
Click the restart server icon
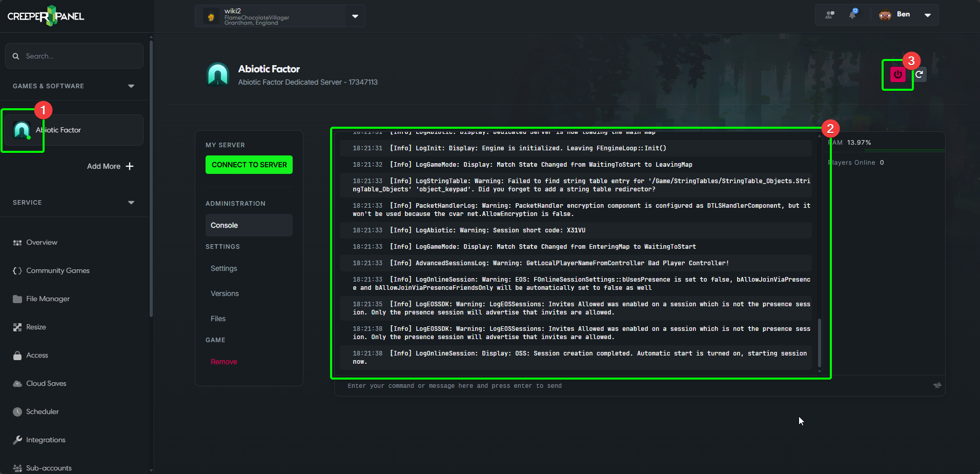coord(920,74)
